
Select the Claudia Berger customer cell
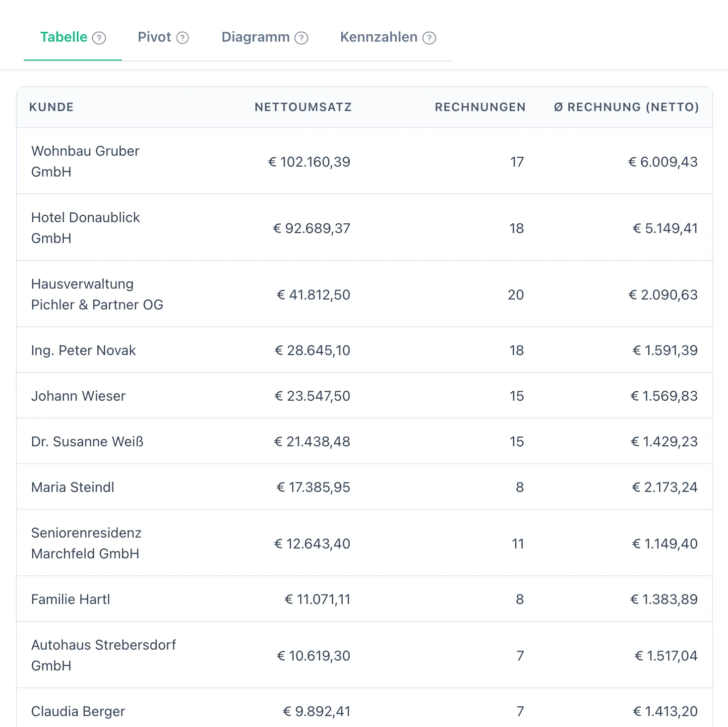click(78, 711)
